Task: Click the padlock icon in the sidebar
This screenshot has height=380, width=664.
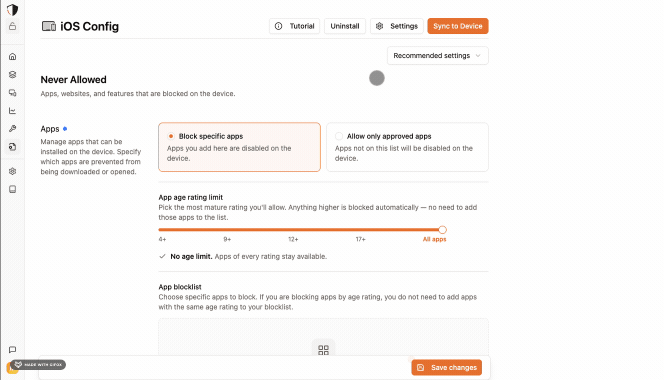Action: [x=12, y=26]
